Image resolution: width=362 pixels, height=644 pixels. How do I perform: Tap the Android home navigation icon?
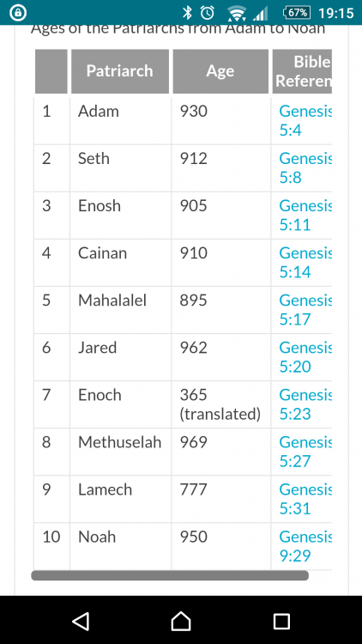point(181,621)
